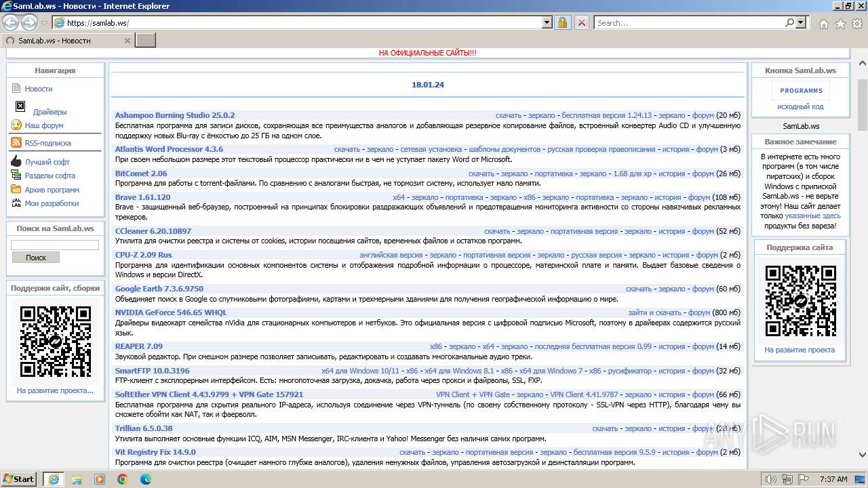Image resolution: width=868 pixels, height=488 pixels.
Task: Click the На развитие проекта link at right
Action: point(800,350)
